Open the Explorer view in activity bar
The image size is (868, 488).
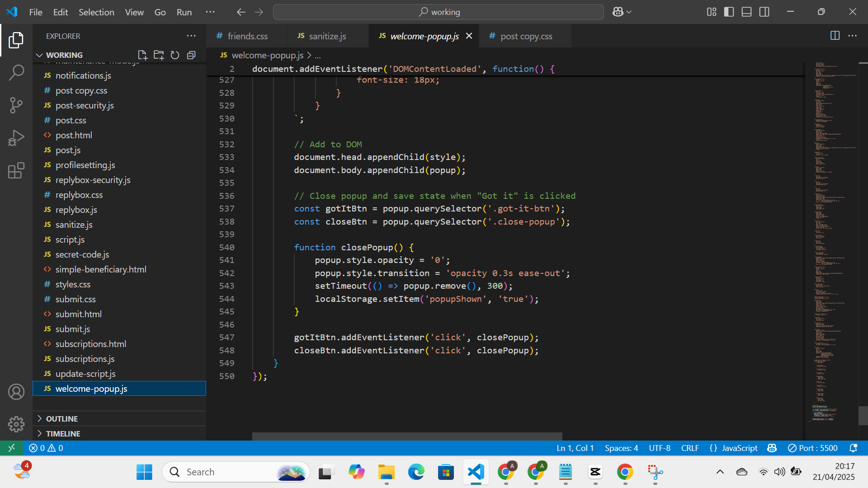pos(16,40)
